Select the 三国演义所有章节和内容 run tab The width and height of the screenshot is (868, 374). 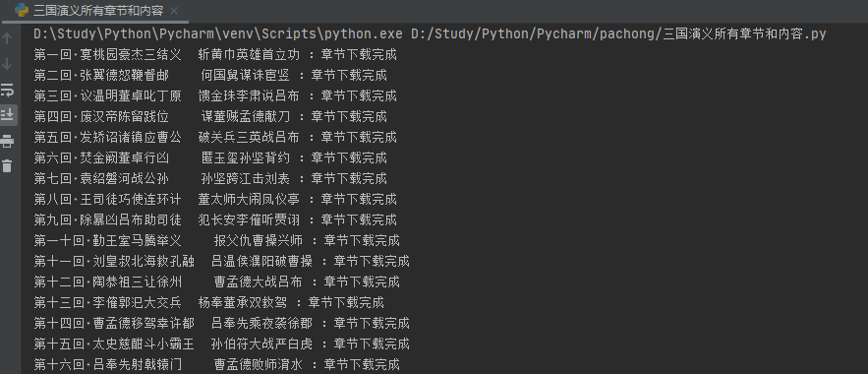coord(98,11)
